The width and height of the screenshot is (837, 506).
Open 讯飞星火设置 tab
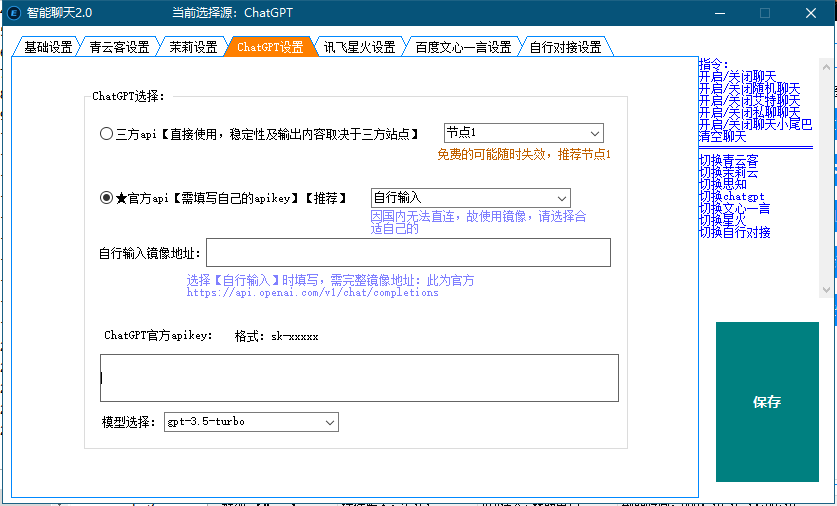pyautogui.click(x=359, y=47)
